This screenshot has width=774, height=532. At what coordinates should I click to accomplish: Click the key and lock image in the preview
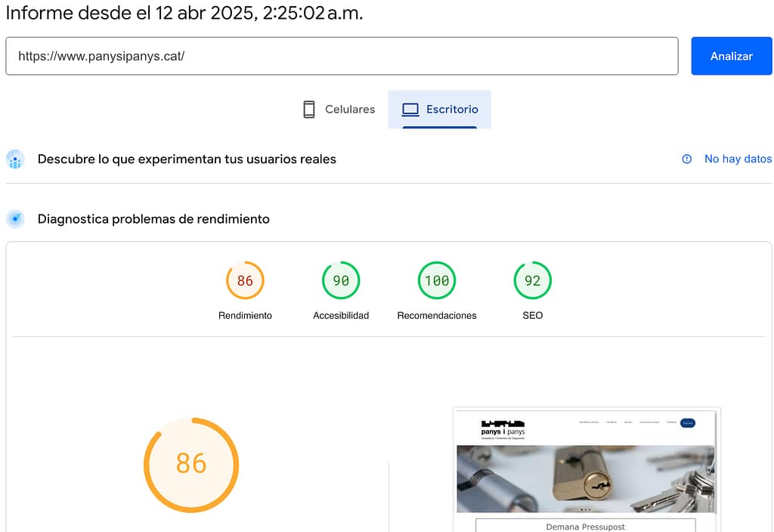tap(585, 478)
